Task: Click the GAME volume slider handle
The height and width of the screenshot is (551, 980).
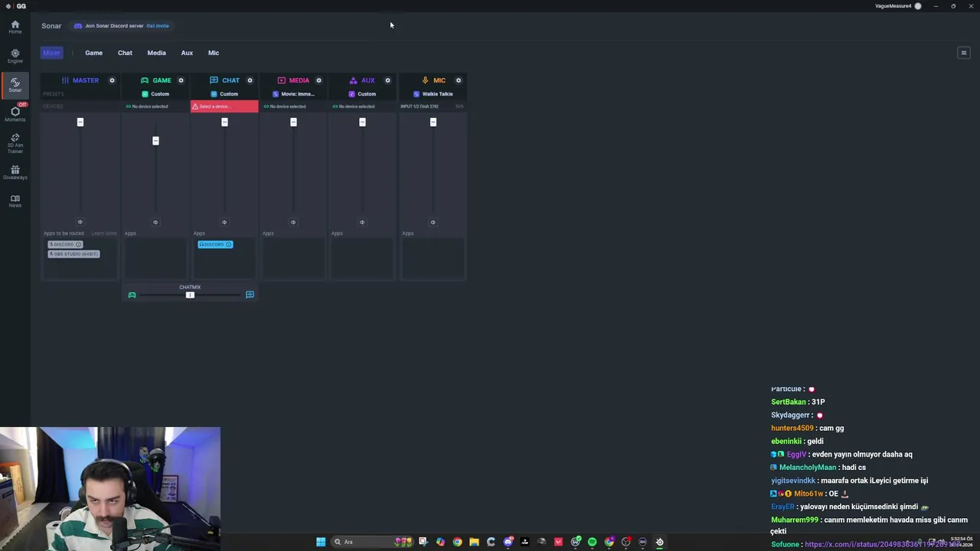Action: click(155, 141)
